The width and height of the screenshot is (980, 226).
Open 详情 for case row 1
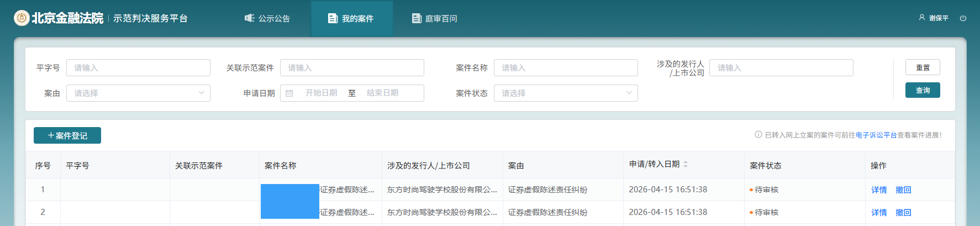[879, 190]
